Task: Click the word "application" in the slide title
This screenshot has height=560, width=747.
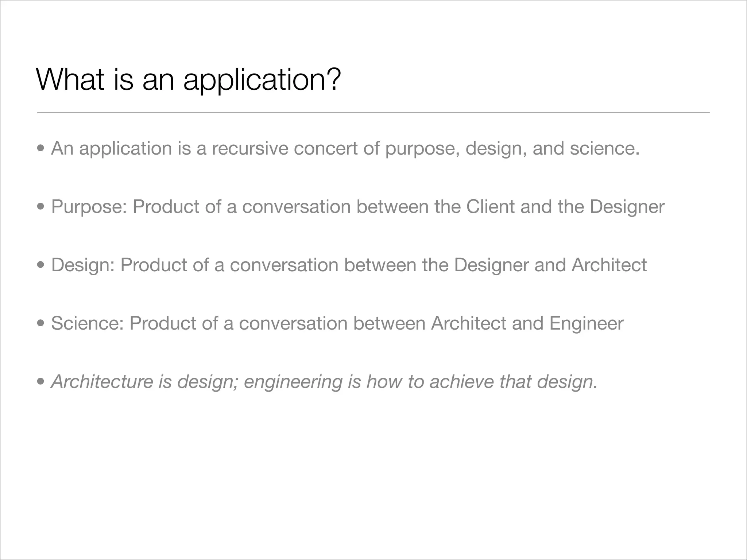Action: 262,80
